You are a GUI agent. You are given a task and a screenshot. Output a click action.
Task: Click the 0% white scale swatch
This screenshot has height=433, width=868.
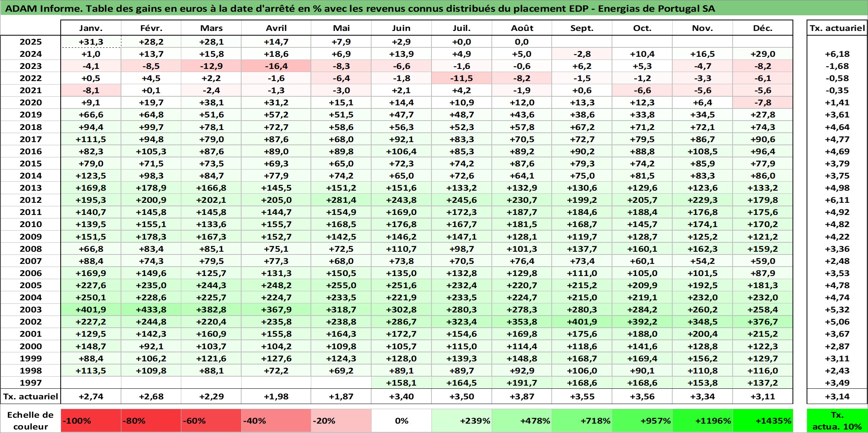click(401, 420)
